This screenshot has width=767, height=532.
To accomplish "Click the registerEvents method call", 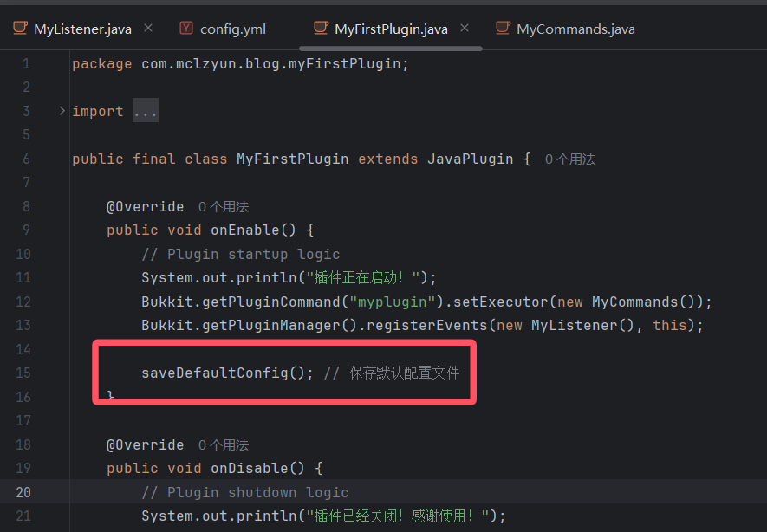I will tap(427, 325).
